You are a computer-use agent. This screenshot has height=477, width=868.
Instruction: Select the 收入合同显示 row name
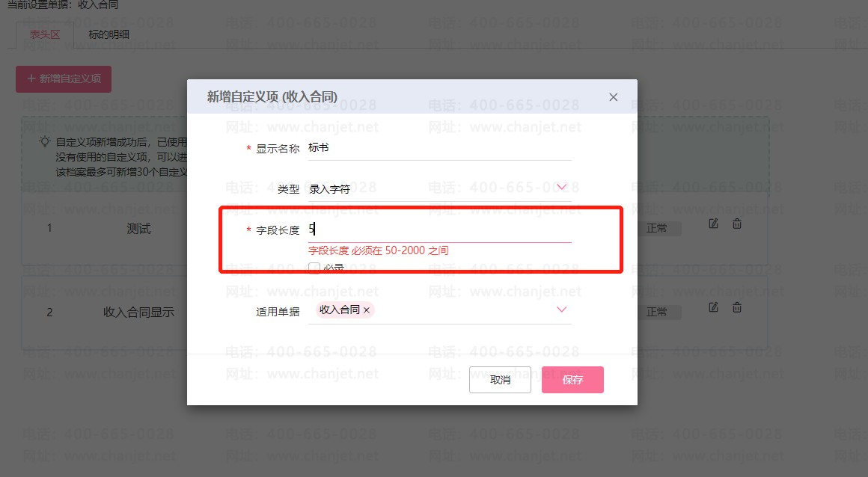138,312
